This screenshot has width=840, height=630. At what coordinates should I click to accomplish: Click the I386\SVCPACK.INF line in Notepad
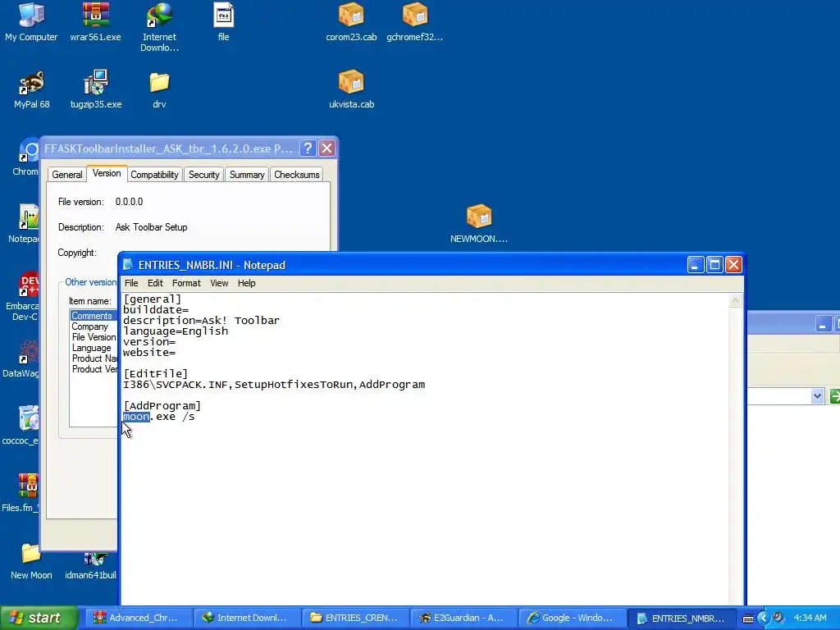coord(274,385)
